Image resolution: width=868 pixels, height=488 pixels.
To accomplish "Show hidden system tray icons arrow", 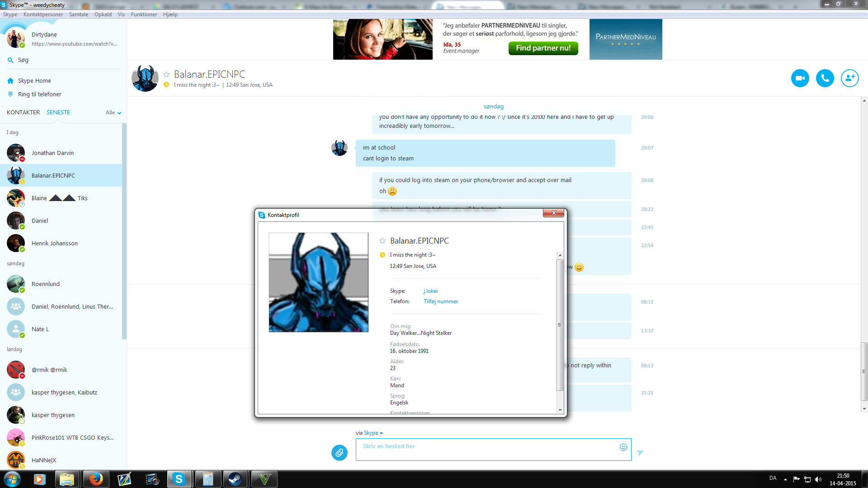I will tap(785, 479).
